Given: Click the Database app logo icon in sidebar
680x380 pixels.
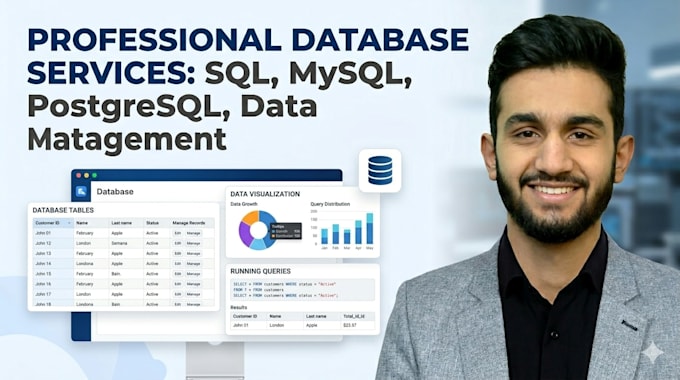Looking at the screenshot, I should pos(82,191).
